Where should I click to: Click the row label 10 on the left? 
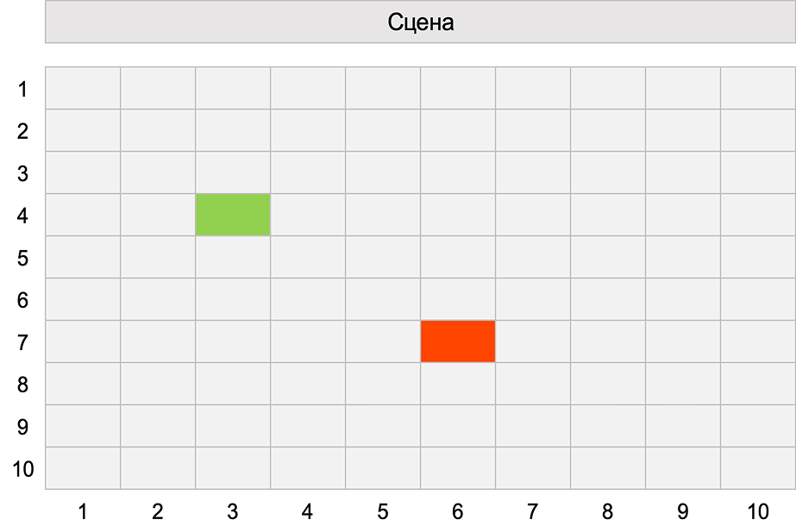23,469
